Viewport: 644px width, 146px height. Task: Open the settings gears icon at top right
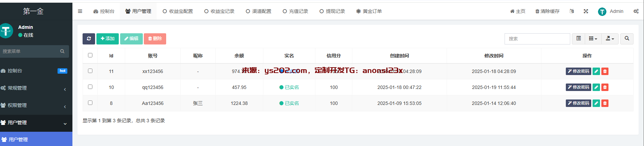click(636, 11)
